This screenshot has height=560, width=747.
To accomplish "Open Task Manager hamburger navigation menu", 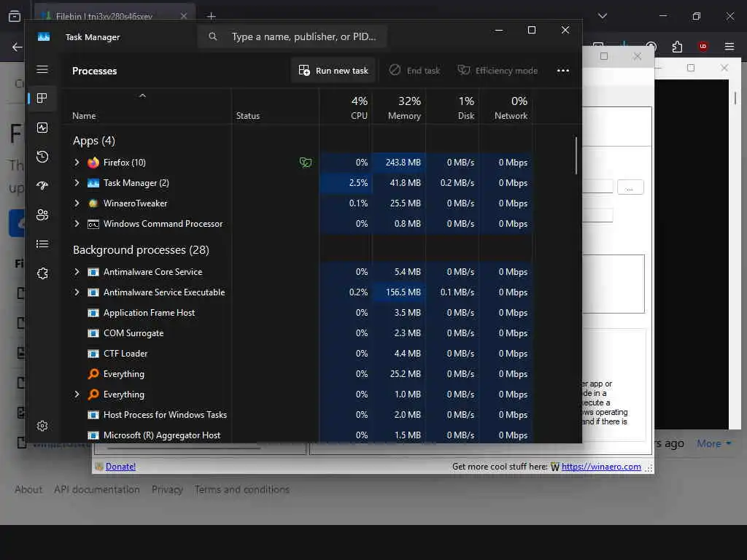I will 42,69.
